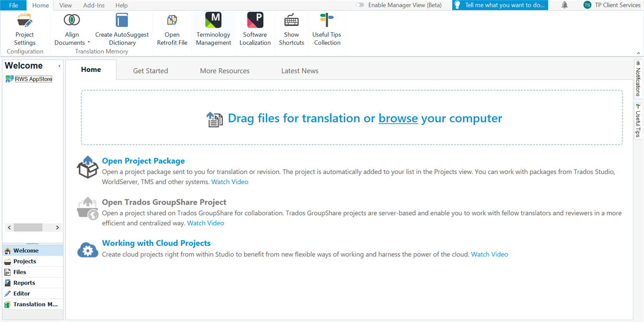The image size is (644, 322).
Task: Watch Video for Trados GroupShare Project
Action: click(x=205, y=223)
